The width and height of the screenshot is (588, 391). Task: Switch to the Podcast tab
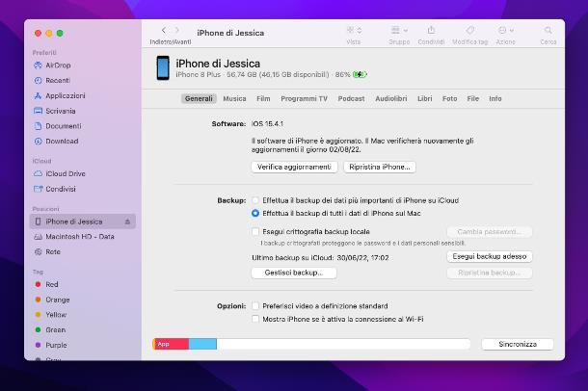351,98
